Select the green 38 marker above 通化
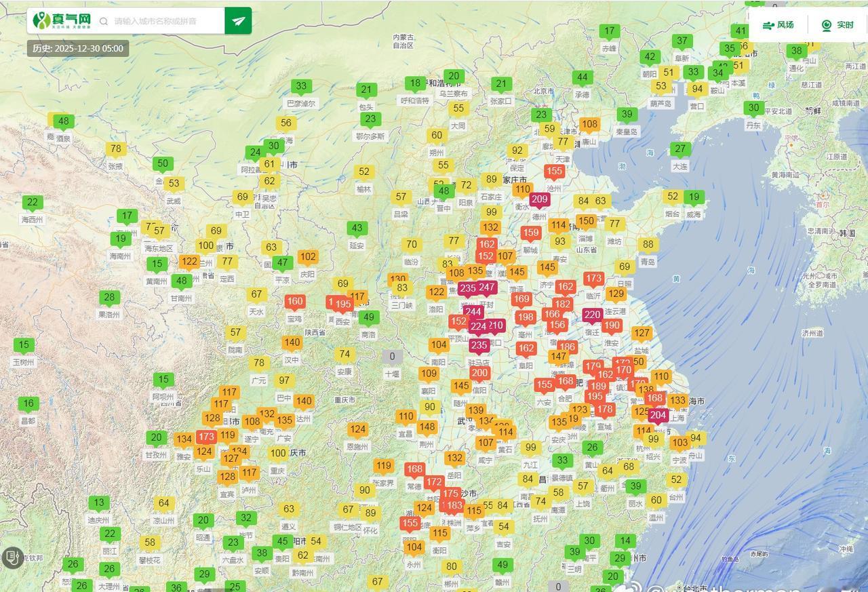 [x=796, y=51]
